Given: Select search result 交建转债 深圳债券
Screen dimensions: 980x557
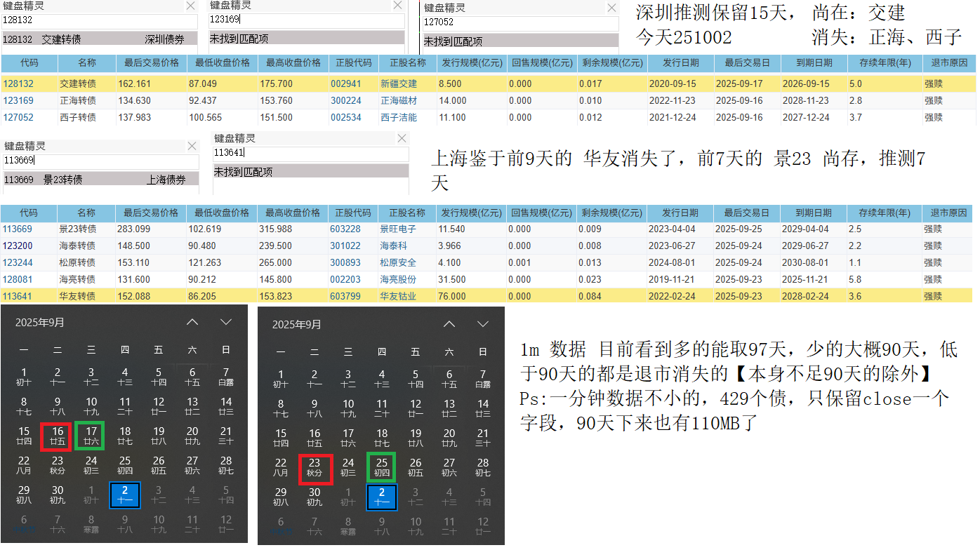Looking at the screenshot, I should tap(100, 39).
